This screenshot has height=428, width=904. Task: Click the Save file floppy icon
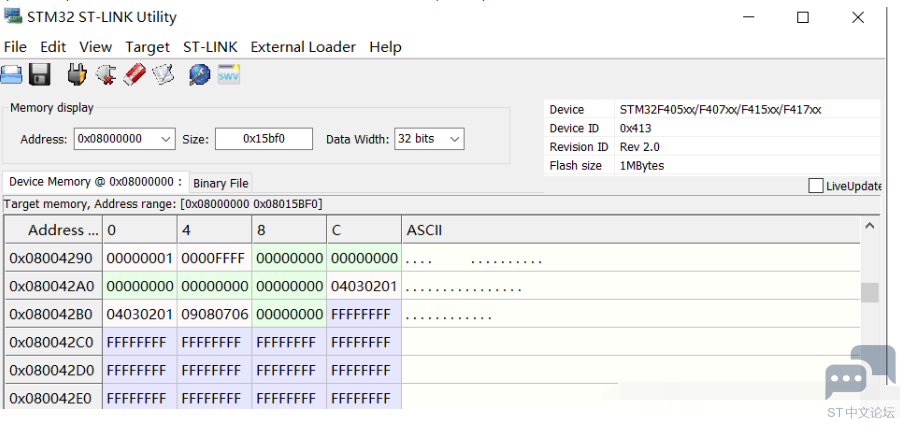[40, 75]
